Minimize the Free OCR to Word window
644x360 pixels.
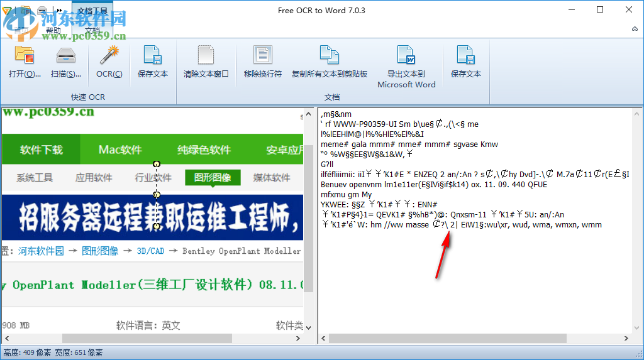571,10
